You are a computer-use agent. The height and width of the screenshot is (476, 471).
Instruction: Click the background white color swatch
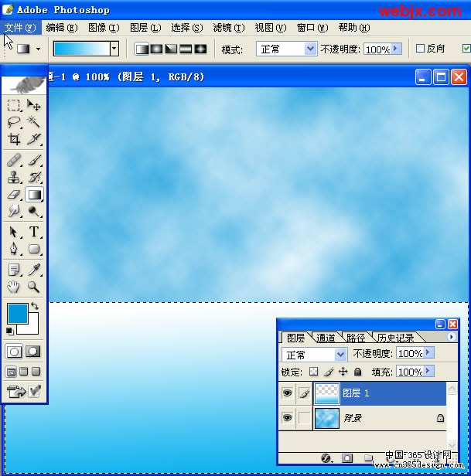(x=32, y=328)
